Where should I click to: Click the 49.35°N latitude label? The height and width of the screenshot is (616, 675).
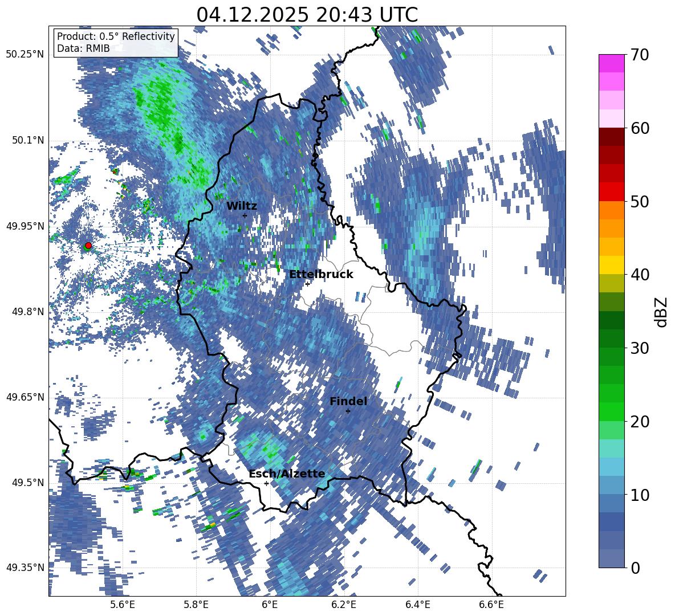(25, 568)
